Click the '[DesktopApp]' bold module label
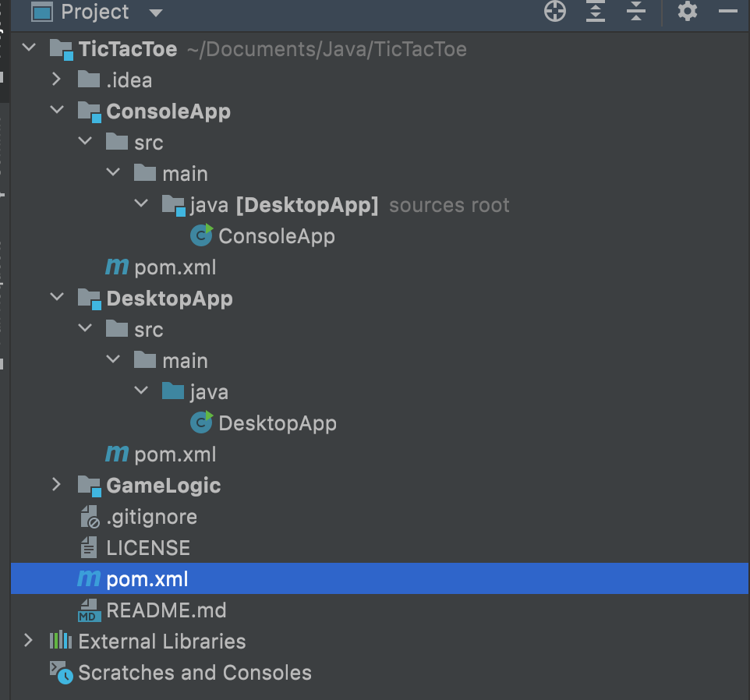Viewport: 750px width, 700px height. pyautogui.click(x=307, y=206)
